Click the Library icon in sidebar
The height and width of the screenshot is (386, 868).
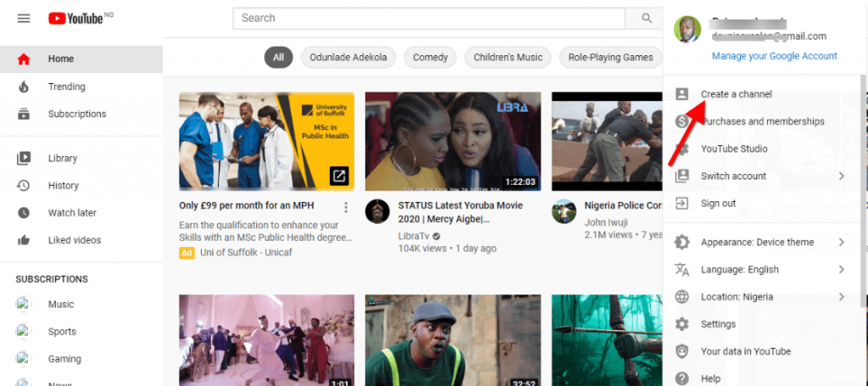24,159
